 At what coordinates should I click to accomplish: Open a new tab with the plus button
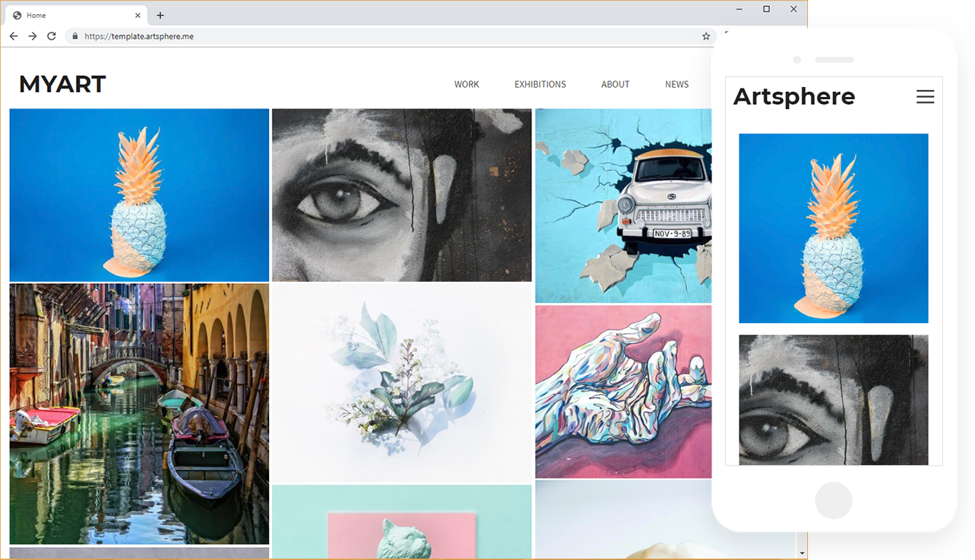coord(160,15)
